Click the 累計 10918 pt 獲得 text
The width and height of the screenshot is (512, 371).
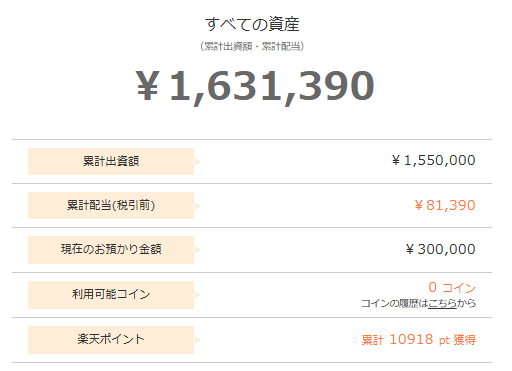(x=419, y=339)
